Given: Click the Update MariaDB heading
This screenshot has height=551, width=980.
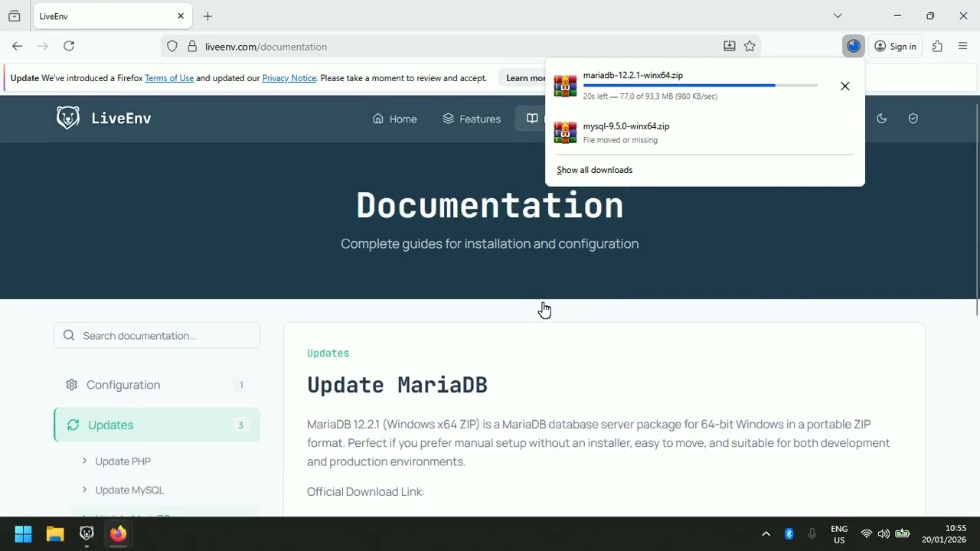Looking at the screenshot, I should click(x=397, y=385).
